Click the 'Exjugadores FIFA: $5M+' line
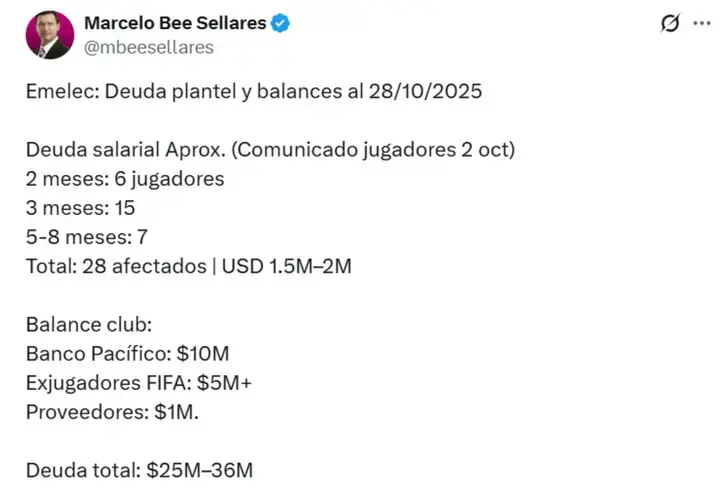The height and width of the screenshot is (488, 728). click(138, 382)
